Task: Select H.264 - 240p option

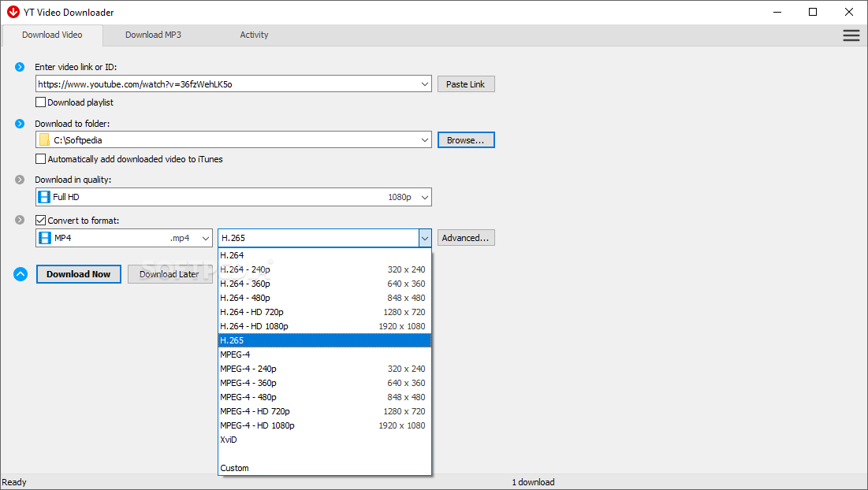Action: (x=324, y=269)
